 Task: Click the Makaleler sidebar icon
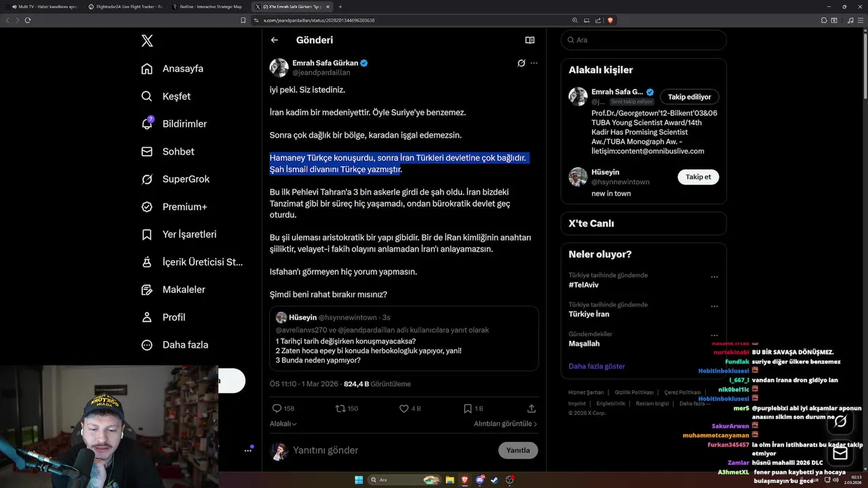click(146, 289)
